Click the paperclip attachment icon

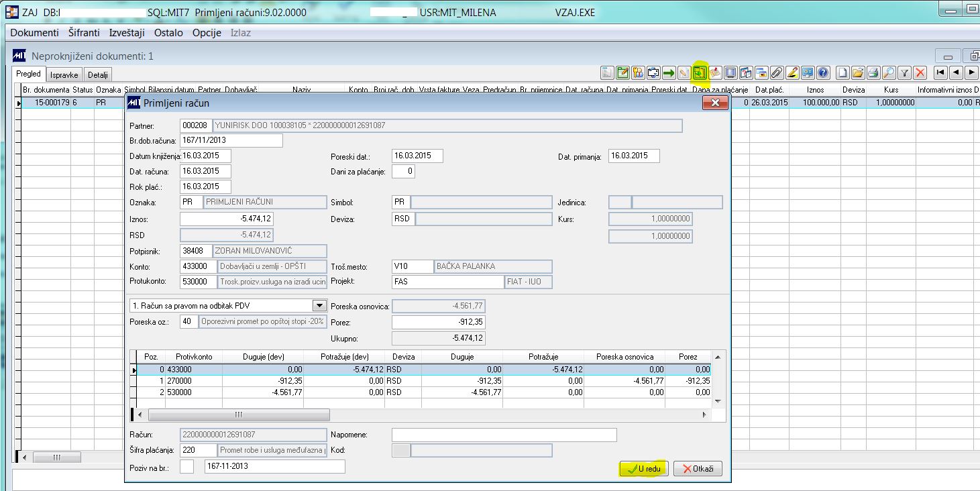click(x=777, y=72)
